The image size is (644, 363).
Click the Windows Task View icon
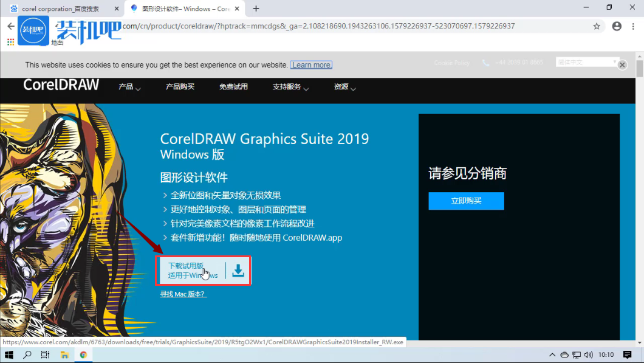(x=45, y=354)
